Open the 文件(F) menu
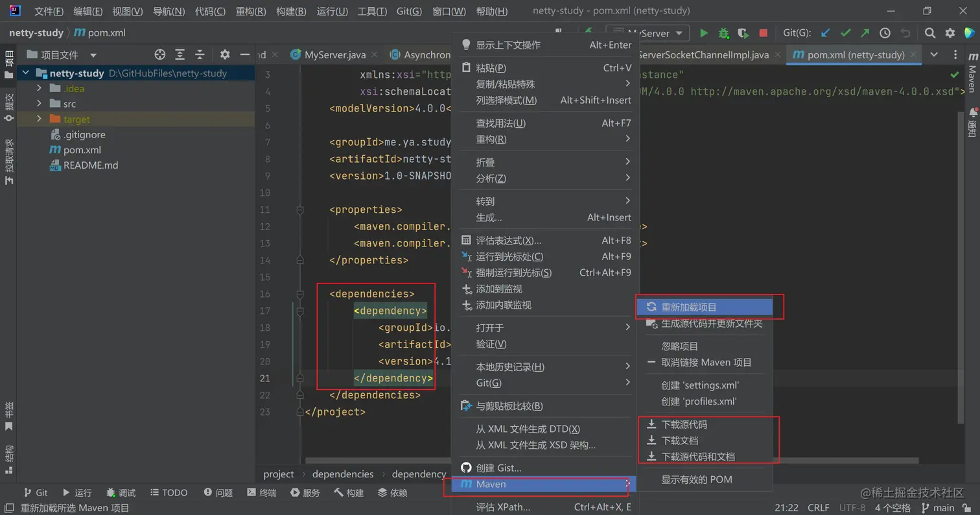 tap(49, 11)
